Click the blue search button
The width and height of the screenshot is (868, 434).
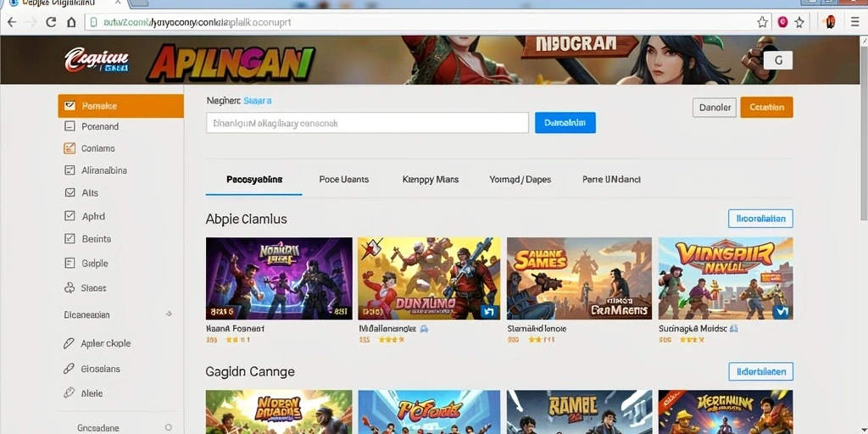(x=565, y=123)
